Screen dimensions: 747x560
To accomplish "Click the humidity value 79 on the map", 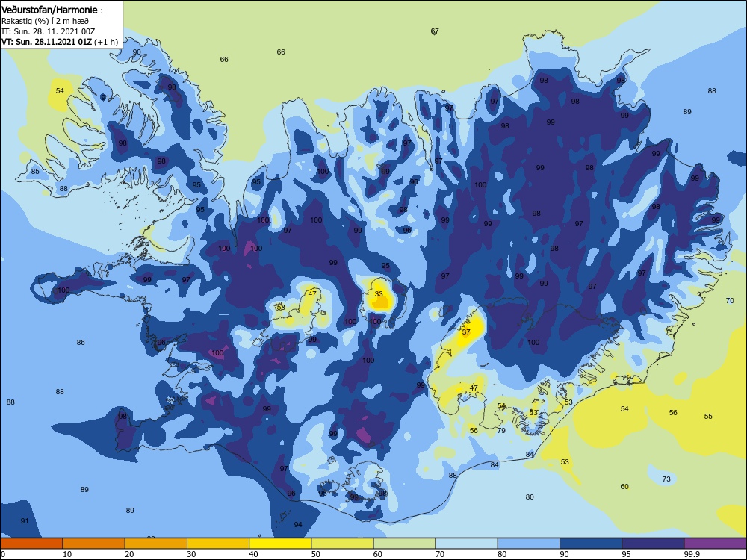I will 501,431.
